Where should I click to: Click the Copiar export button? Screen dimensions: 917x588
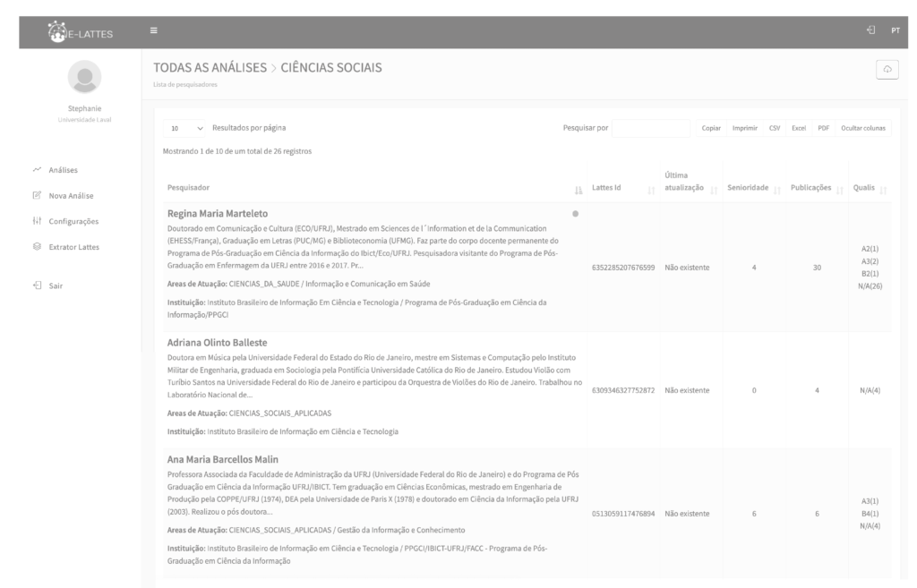[x=711, y=128]
